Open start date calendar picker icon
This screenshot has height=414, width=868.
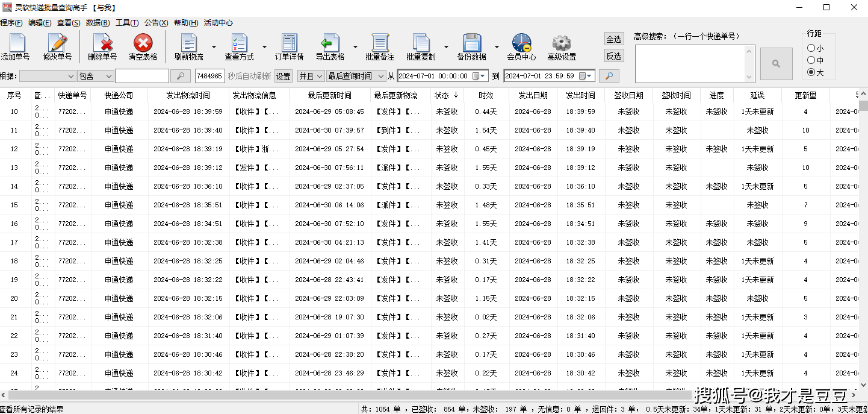click(479, 76)
